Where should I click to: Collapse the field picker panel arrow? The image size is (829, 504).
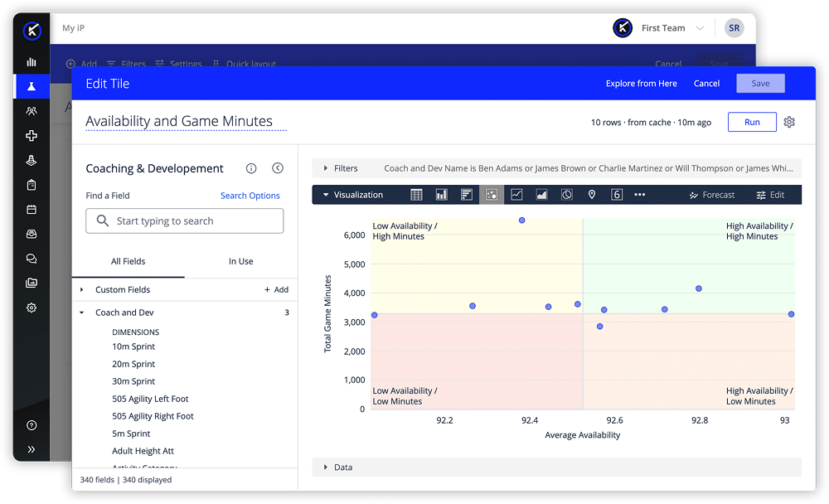[x=278, y=168]
